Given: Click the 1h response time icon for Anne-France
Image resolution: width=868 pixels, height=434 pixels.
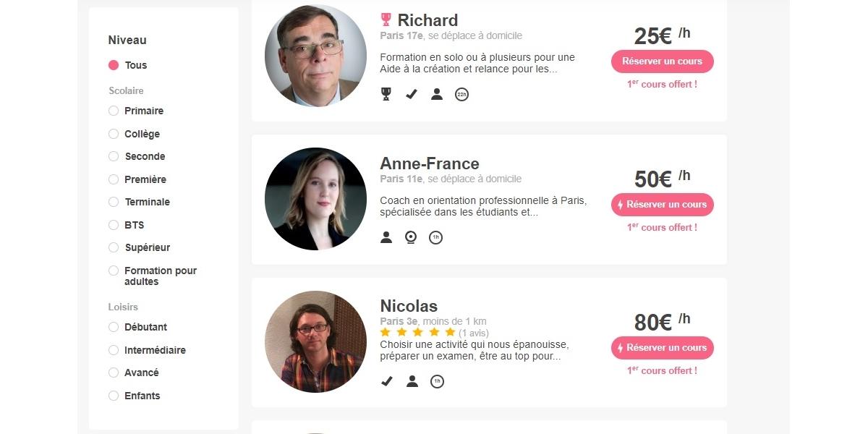Looking at the screenshot, I should [x=435, y=237].
